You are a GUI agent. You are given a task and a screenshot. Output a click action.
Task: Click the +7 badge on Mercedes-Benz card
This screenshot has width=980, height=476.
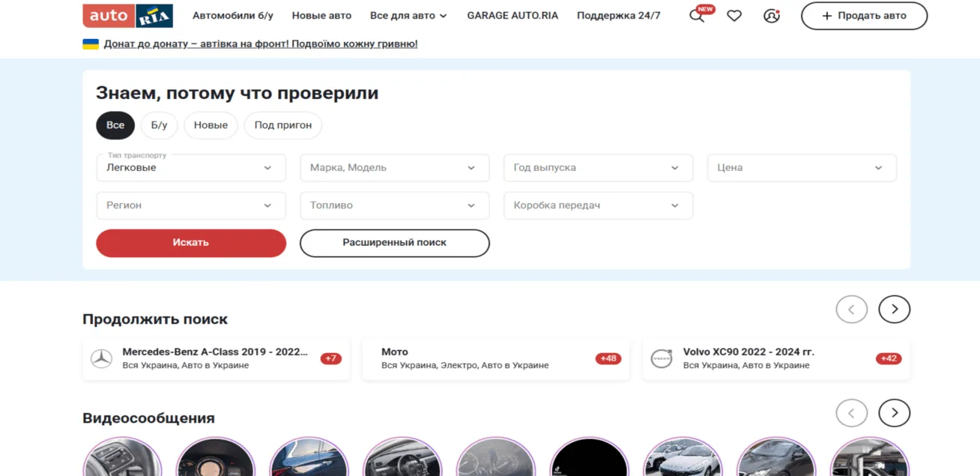(x=331, y=359)
